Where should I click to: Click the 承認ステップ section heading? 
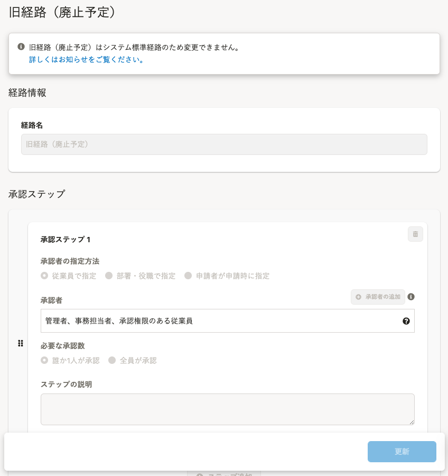click(37, 194)
